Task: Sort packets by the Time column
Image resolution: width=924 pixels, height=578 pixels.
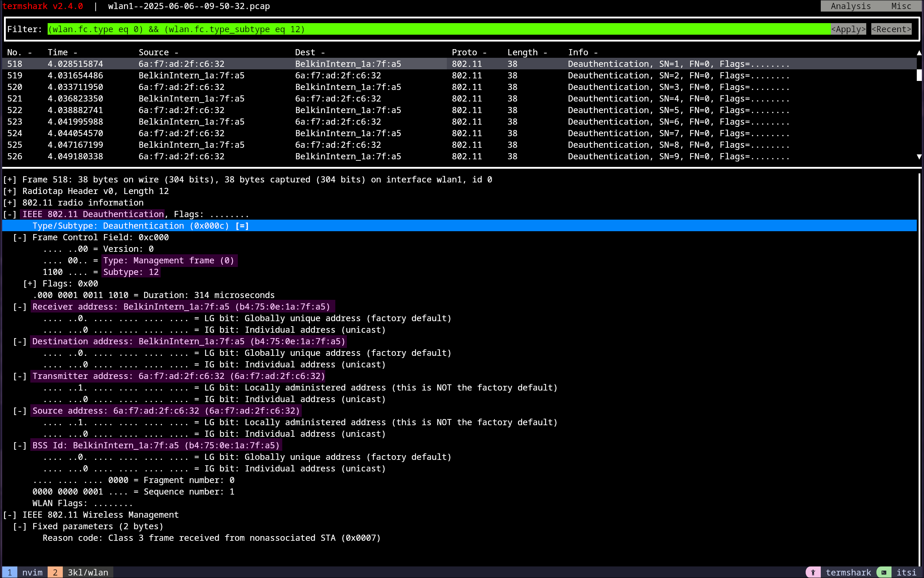Action: (x=62, y=52)
